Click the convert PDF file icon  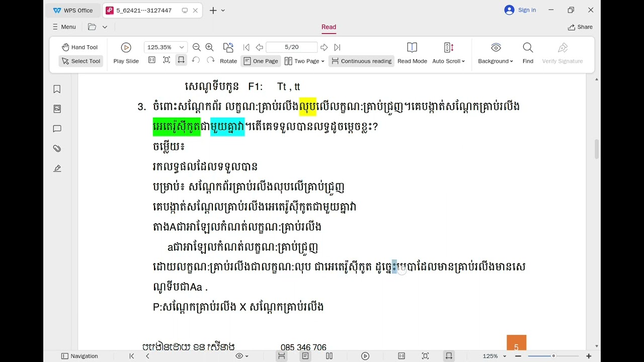click(x=228, y=47)
